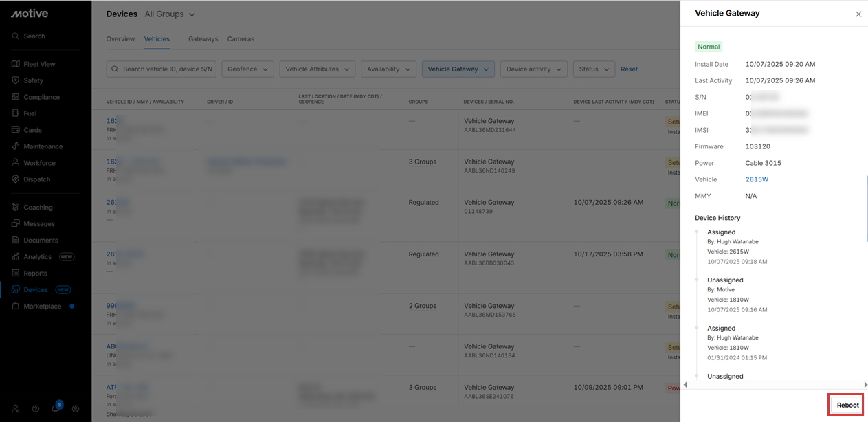Viewport: 868px width, 422px height.
Task: Click the Fuel pump icon in sidebar
Action: pos(15,113)
